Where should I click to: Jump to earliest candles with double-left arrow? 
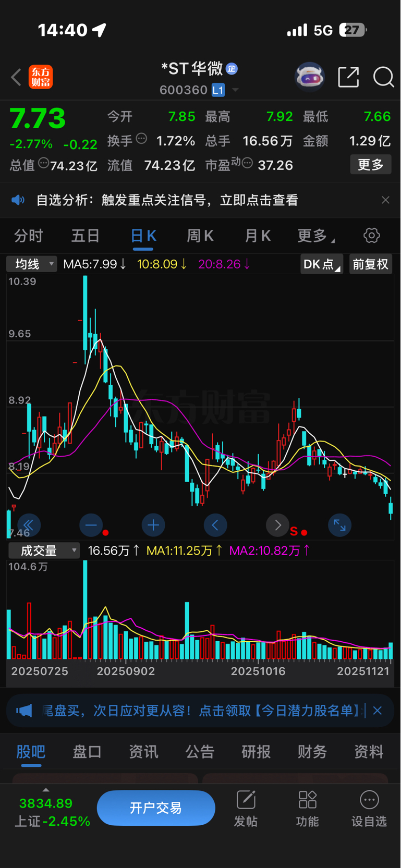29,525
